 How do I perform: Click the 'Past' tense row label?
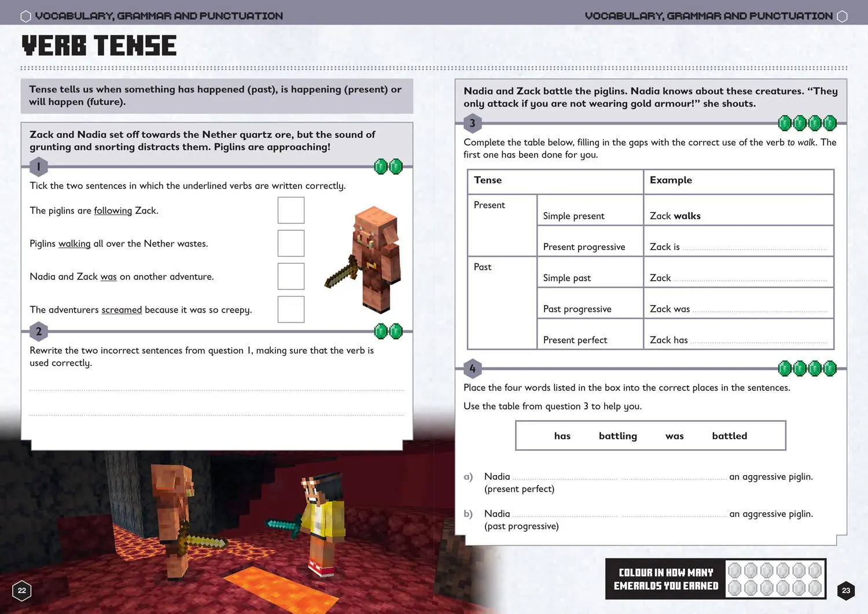(482, 267)
